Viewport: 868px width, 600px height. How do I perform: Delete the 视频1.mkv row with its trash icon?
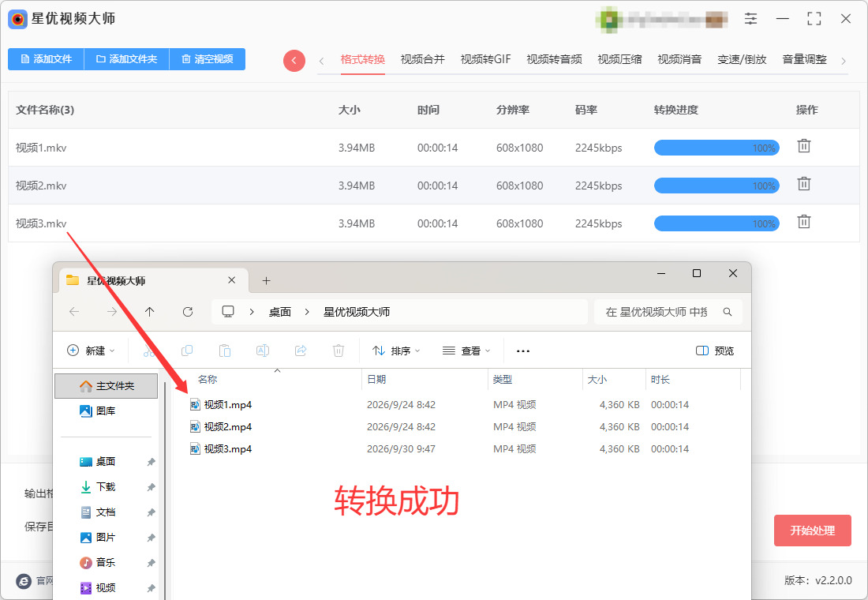coord(804,146)
